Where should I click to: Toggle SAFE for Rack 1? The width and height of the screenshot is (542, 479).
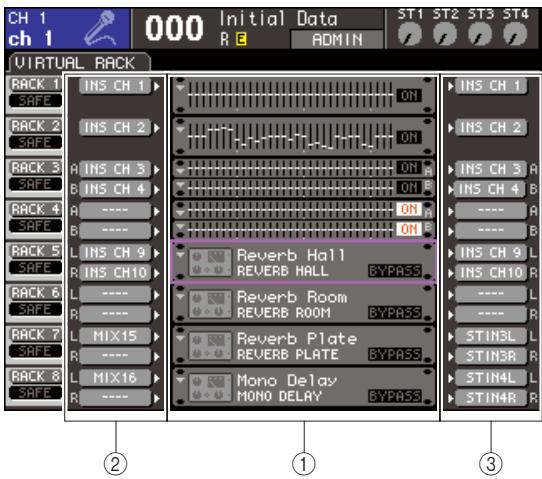[x=35, y=101]
